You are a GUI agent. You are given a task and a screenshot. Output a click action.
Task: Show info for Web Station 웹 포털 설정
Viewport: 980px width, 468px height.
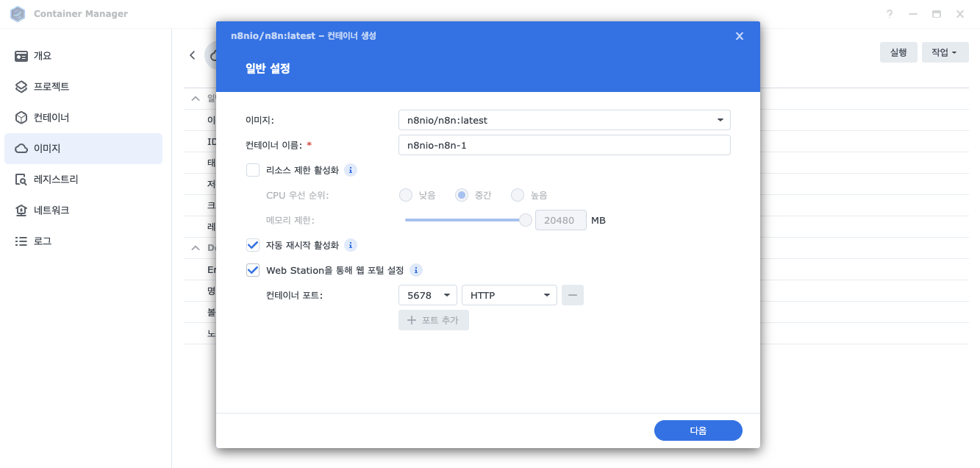(415, 270)
